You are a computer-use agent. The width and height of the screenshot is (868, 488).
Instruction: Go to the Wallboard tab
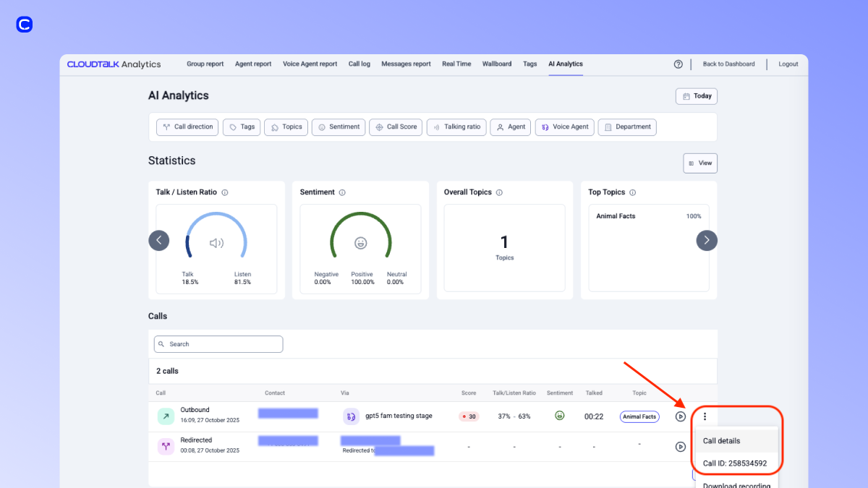click(497, 64)
